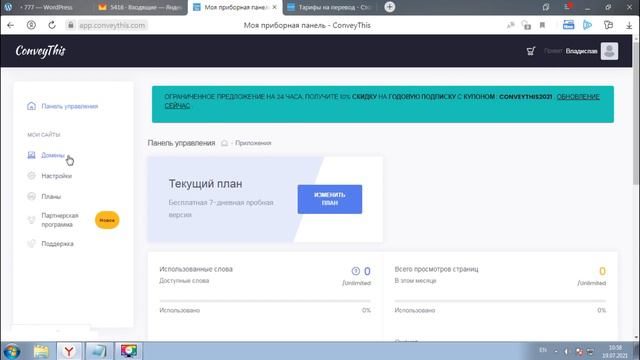Click the padlock site security icon

[71, 25]
